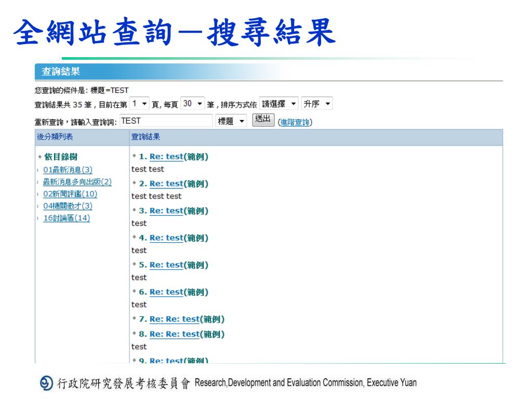This screenshot has height=399, width=532.
Task: Open the 標題 search field dropdown
Action: [x=231, y=121]
